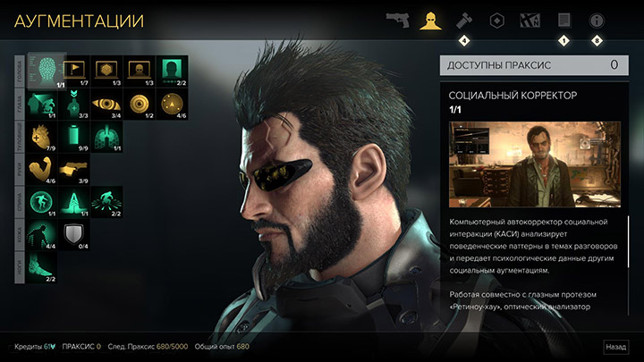Click the СОЦИАЛЬНЫЙ КОРРЕКТОР title
644x362 pixels.
[513, 96]
